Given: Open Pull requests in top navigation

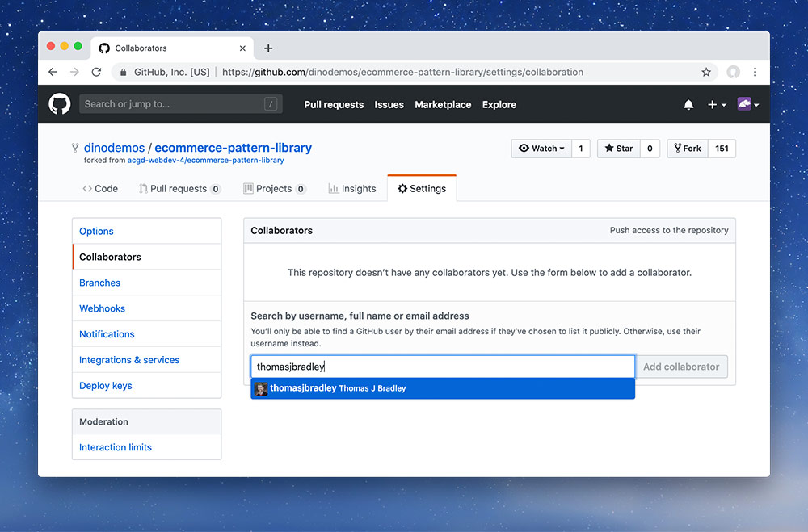Looking at the screenshot, I should coord(334,105).
